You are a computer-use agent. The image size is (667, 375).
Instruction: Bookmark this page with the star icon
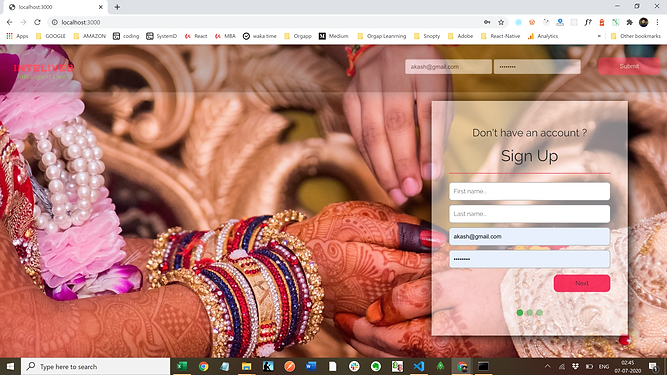[x=501, y=22]
